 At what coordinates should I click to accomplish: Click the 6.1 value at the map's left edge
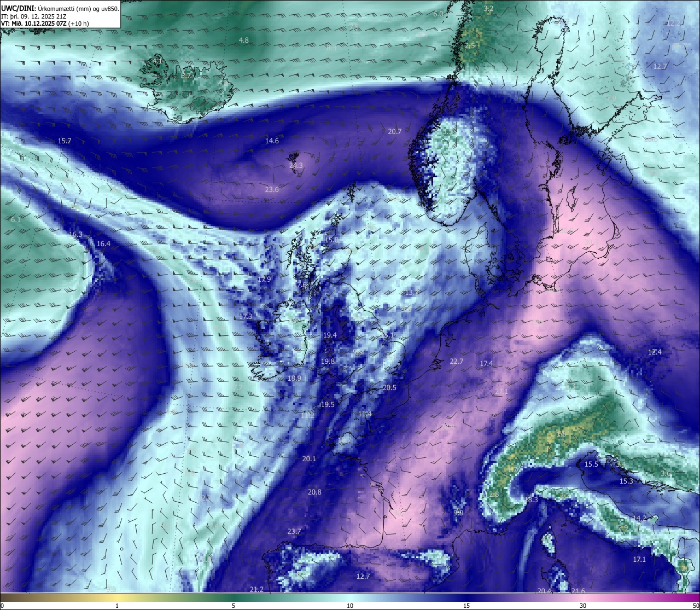pos(16,219)
